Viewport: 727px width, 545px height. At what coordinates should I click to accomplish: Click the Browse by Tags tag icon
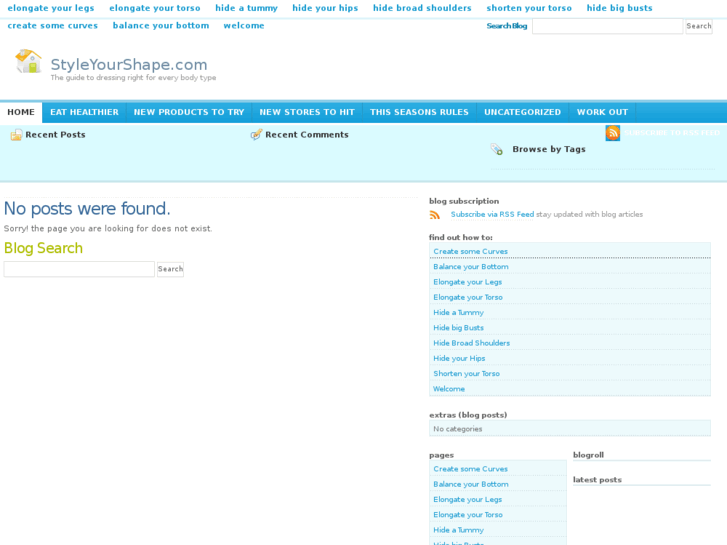click(497, 149)
